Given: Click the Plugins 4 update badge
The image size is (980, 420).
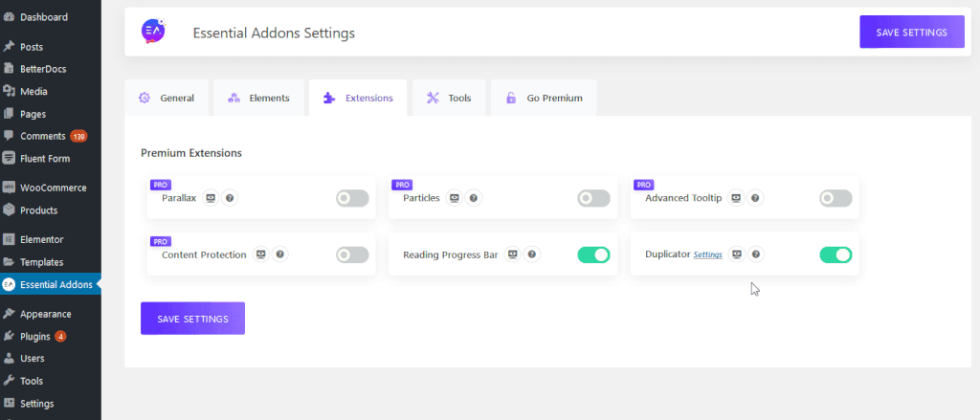Looking at the screenshot, I should click(60, 336).
